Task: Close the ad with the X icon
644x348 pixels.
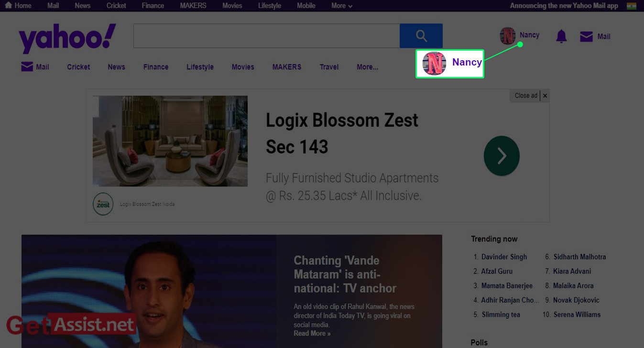Action: (545, 96)
